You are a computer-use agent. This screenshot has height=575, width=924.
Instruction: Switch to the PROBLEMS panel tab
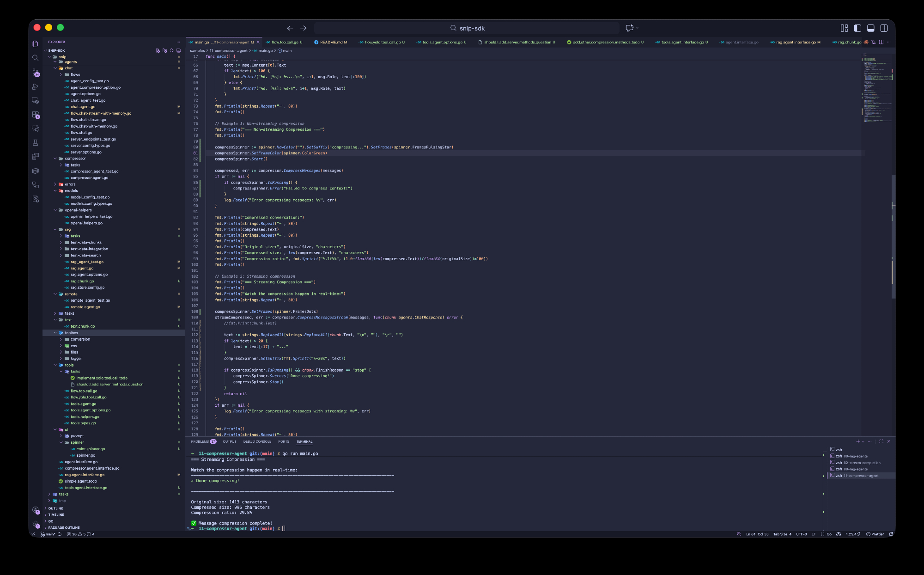[200, 441]
